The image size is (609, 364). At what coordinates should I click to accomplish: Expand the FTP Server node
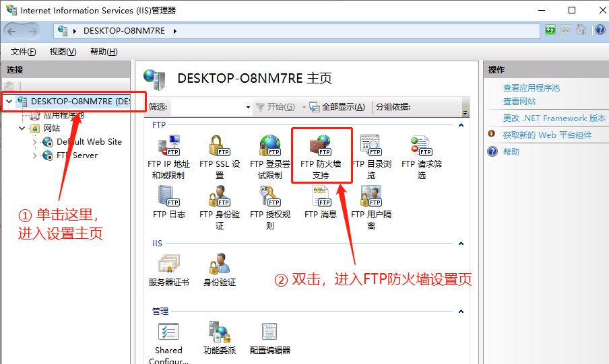[34, 155]
